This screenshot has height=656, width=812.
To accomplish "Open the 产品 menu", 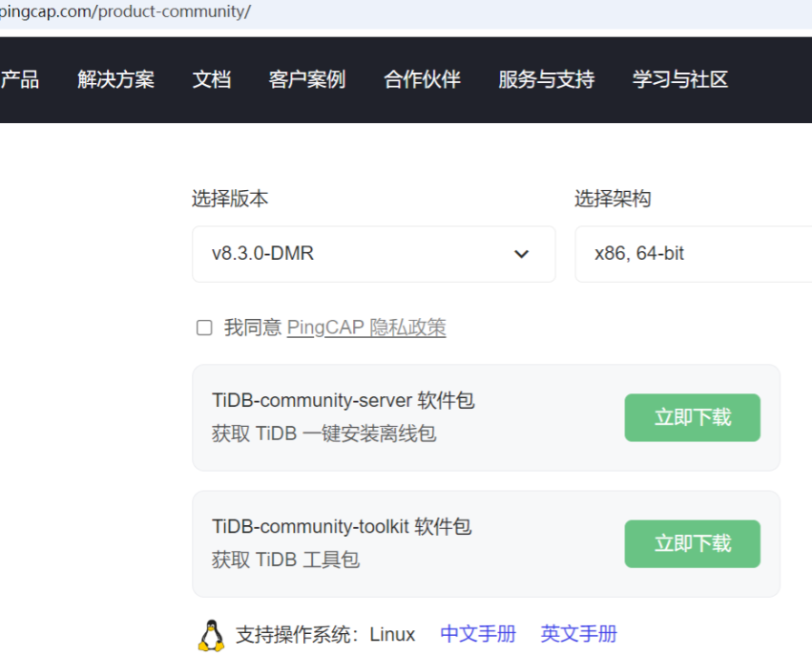I will pos(20,79).
